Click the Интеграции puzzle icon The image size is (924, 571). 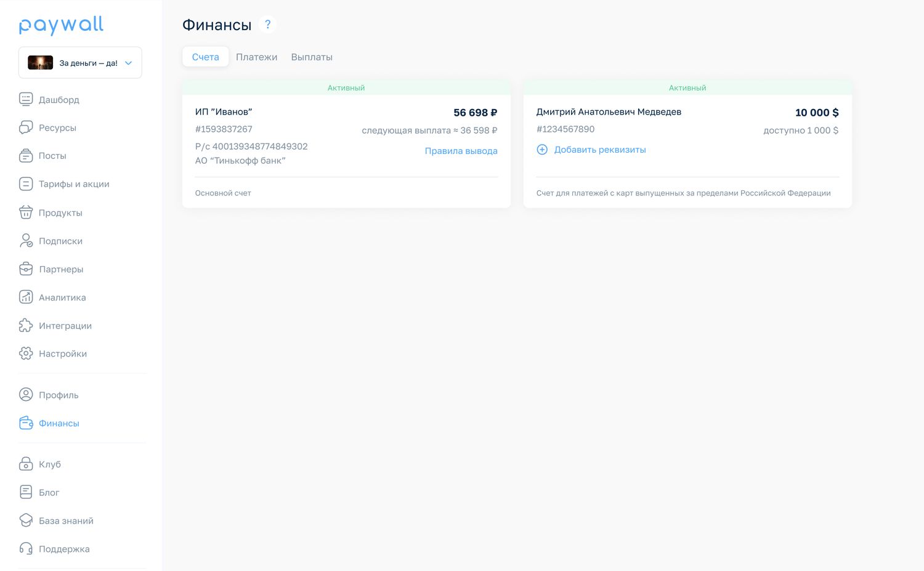pyautogui.click(x=26, y=325)
